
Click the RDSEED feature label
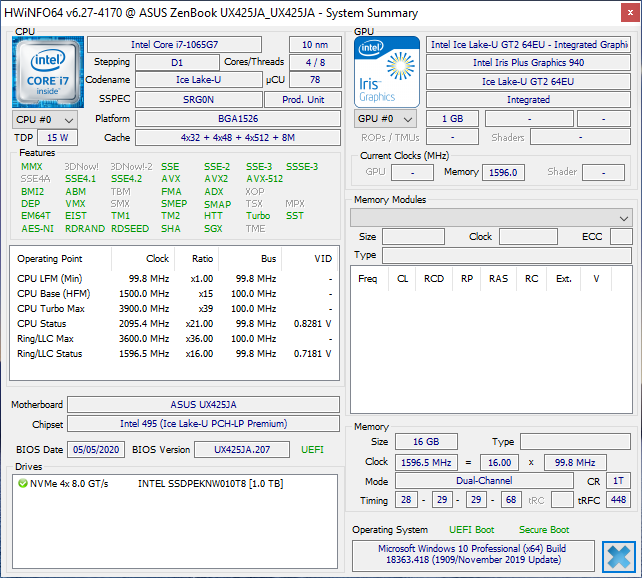click(130, 228)
